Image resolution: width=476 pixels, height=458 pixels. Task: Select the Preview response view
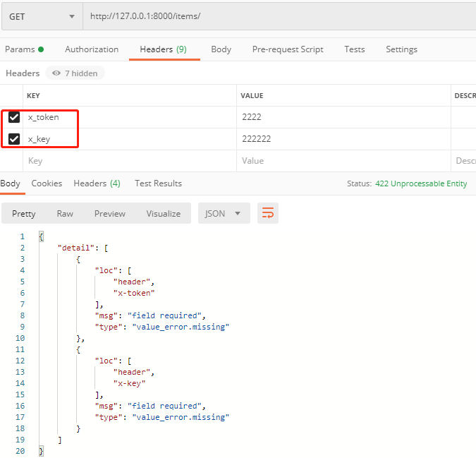tap(110, 213)
